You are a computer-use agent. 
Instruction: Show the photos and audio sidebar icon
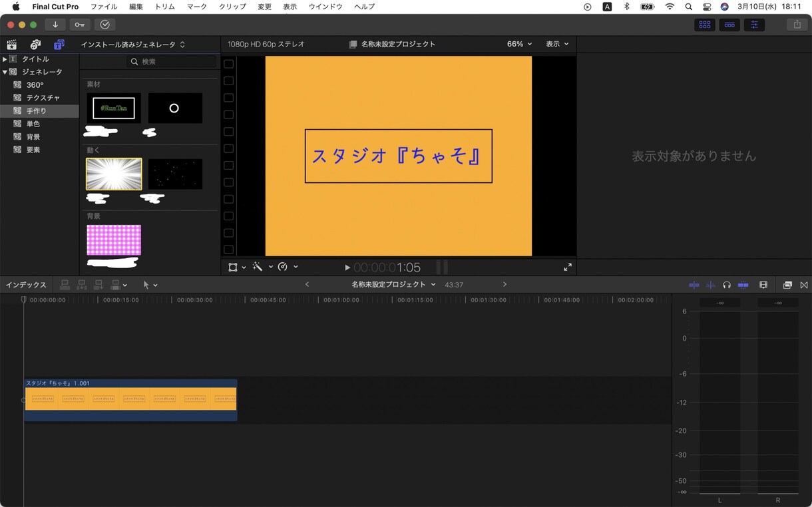[35, 45]
